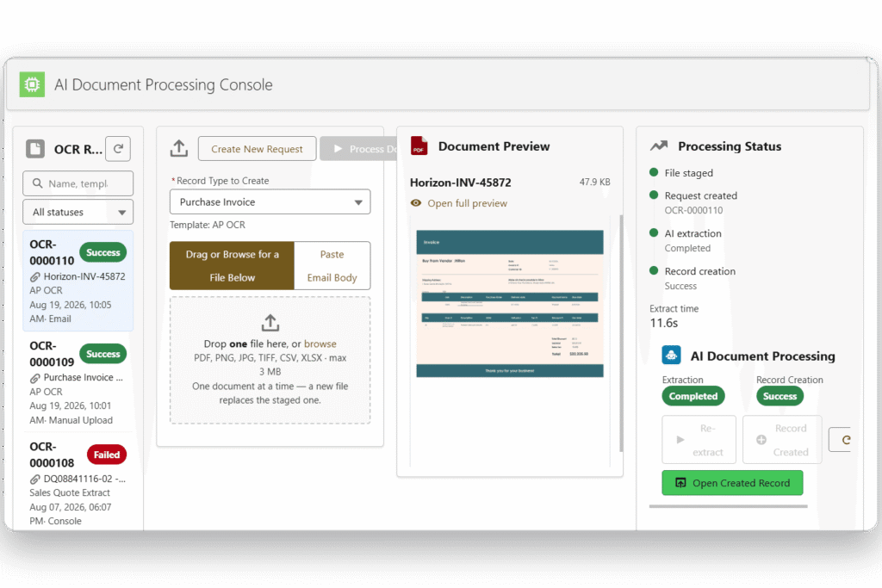Click the File staged status dot
The image size is (882, 588).
coord(654,172)
